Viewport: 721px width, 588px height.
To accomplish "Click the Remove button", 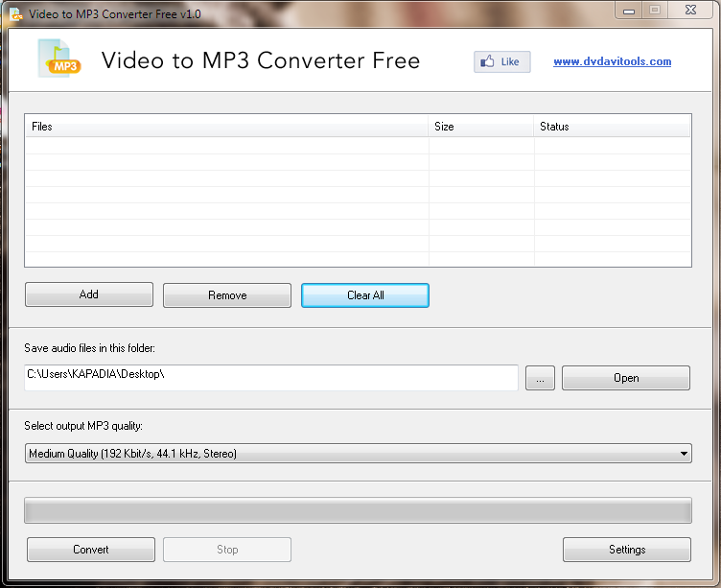I will tap(227, 295).
